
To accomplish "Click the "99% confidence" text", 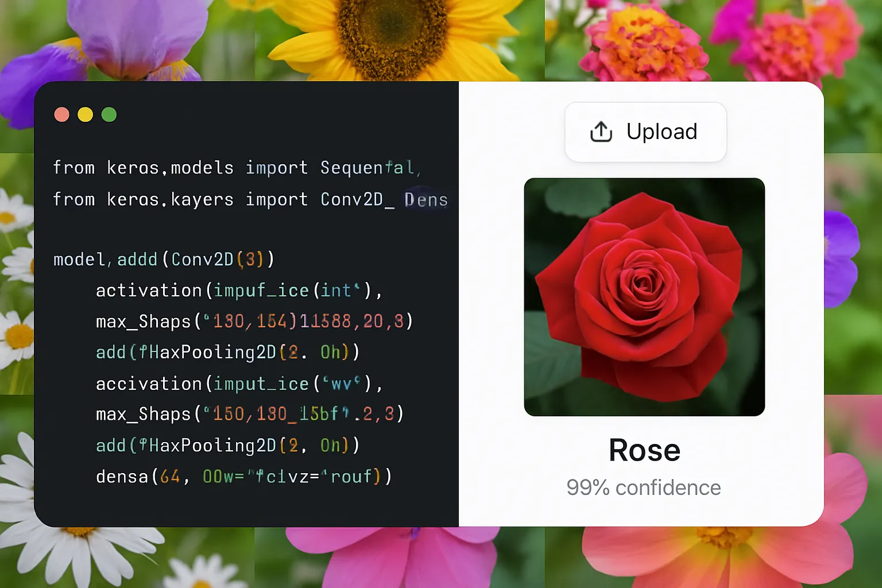I will 644,488.
